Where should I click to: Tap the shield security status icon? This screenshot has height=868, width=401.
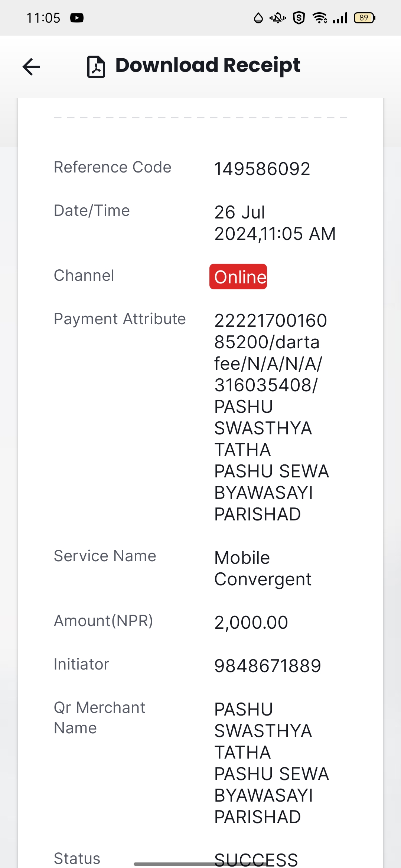[x=299, y=18]
